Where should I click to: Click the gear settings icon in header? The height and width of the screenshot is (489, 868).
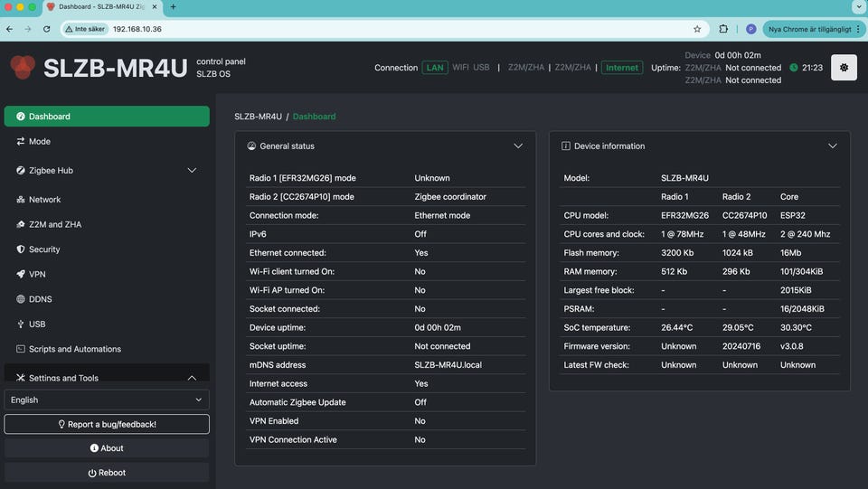(844, 68)
